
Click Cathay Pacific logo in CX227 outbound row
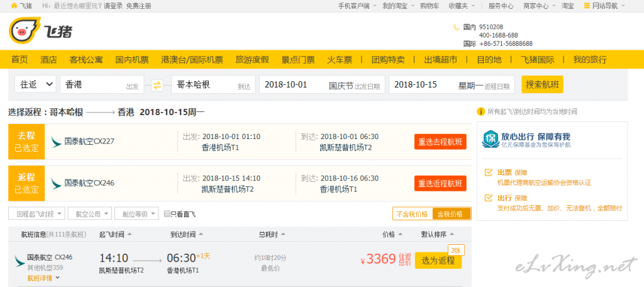tap(56, 142)
